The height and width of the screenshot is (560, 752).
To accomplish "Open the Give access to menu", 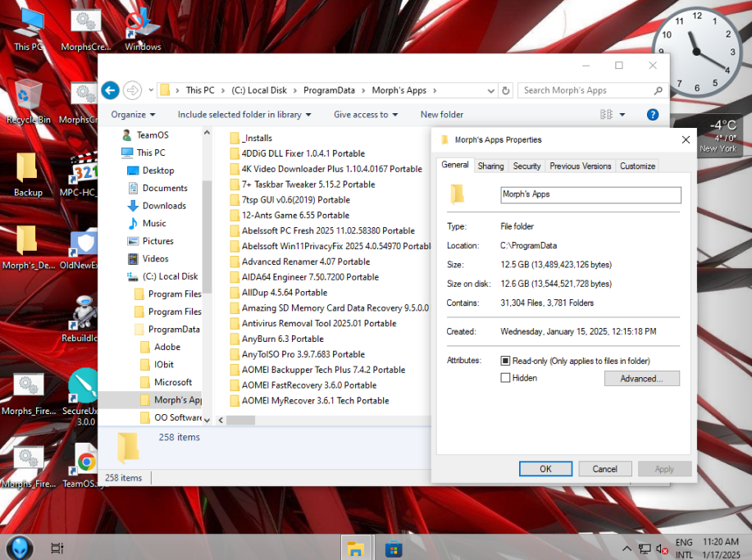I will [366, 115].
